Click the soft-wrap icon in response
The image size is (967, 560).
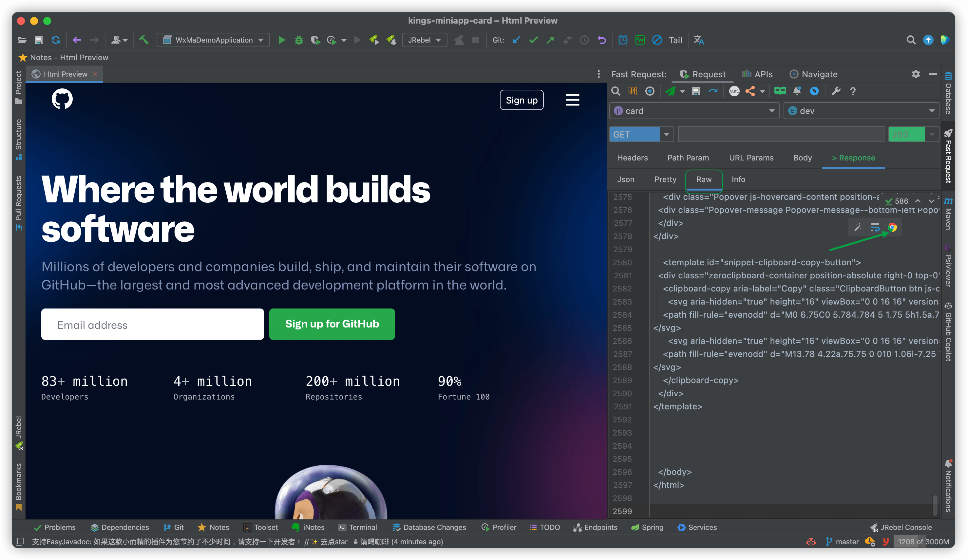tap(875, 228)
